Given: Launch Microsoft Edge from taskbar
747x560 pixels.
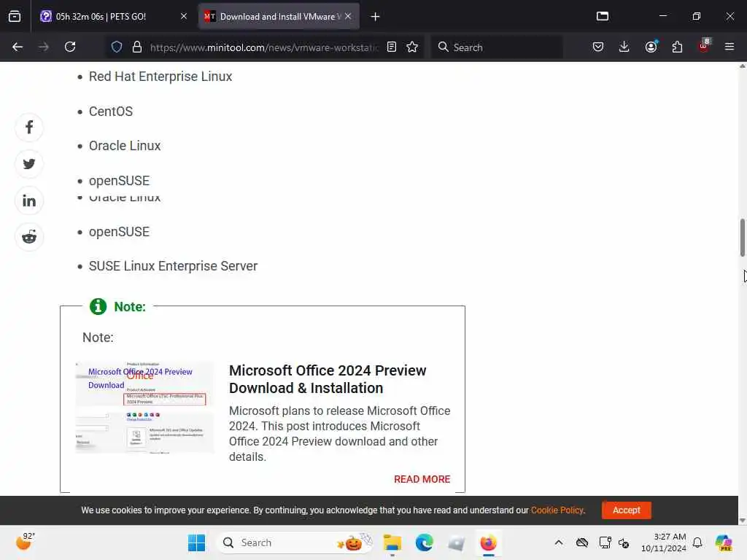Looking at the screenshot, I should (425, 542).
